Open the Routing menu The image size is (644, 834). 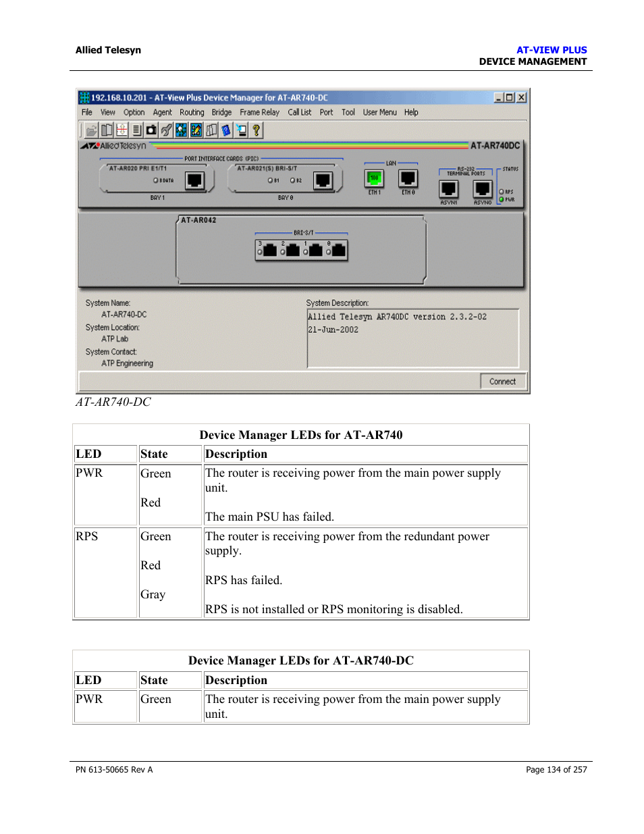tap(192, 112)
